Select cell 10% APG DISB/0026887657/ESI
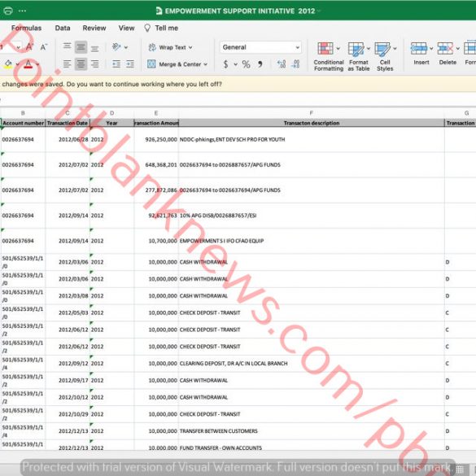 312,216
